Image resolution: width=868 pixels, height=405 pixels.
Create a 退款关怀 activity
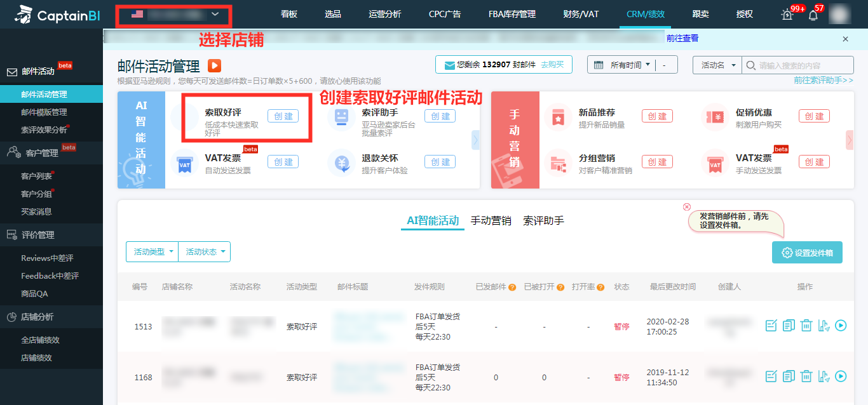440,162
